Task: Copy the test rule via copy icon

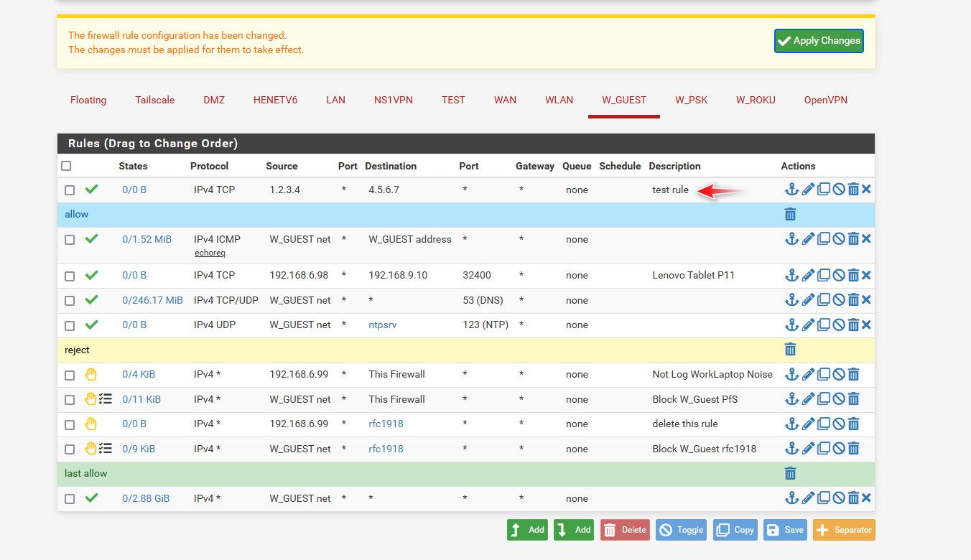Action: click(x=823, y=190)
